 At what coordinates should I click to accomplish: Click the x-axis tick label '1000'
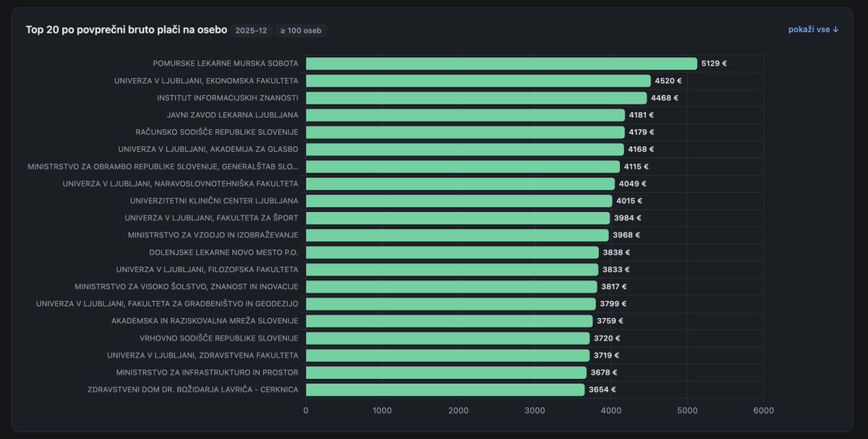382,411
